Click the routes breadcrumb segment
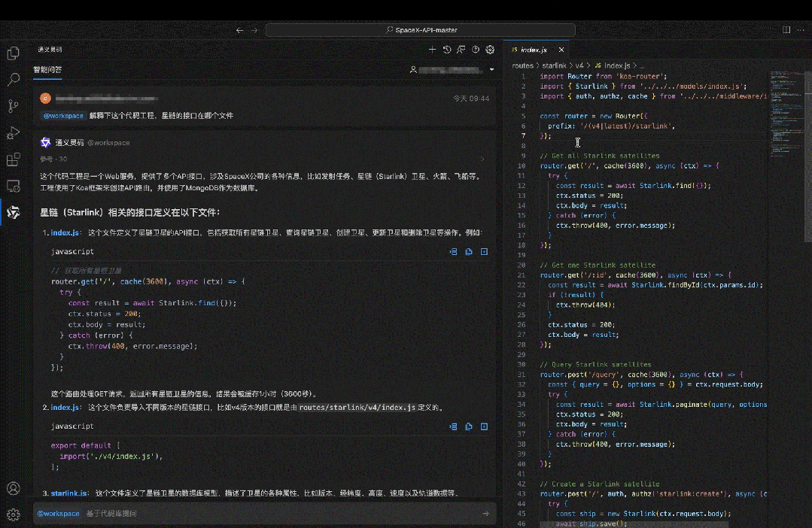This screenshot has height=528, width=812. pos(522,65)
